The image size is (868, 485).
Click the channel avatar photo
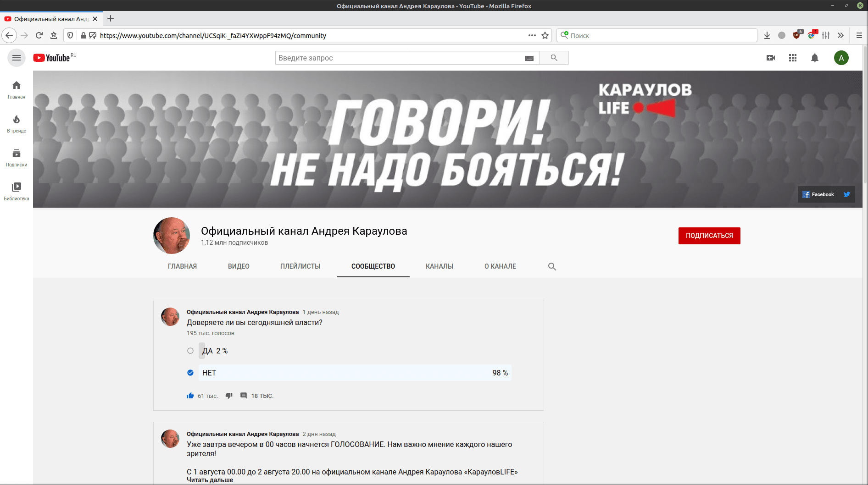point(172,236)
